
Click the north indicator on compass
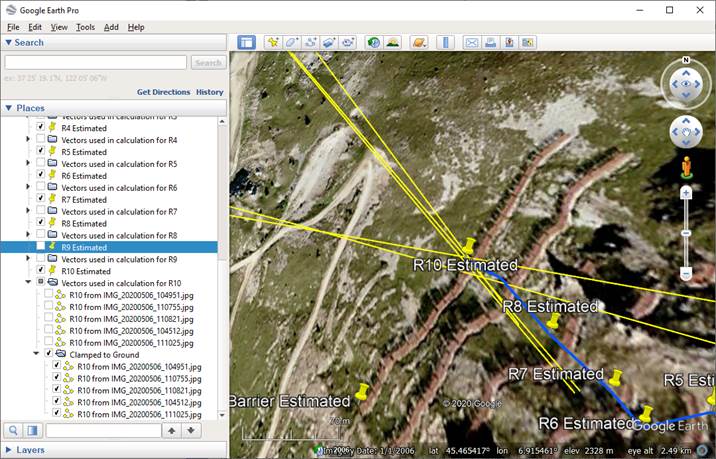point(686,60)
